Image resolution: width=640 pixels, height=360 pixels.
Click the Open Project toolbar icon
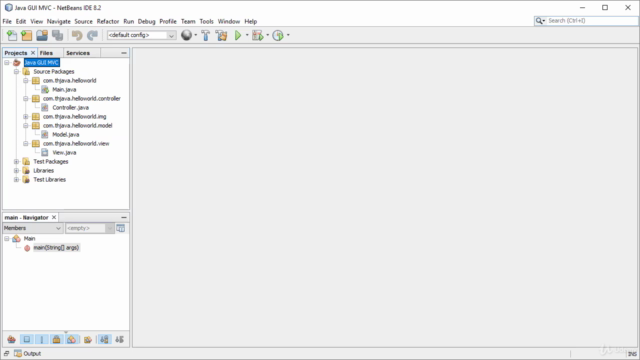pyautogui.click(x=42, y=36)
